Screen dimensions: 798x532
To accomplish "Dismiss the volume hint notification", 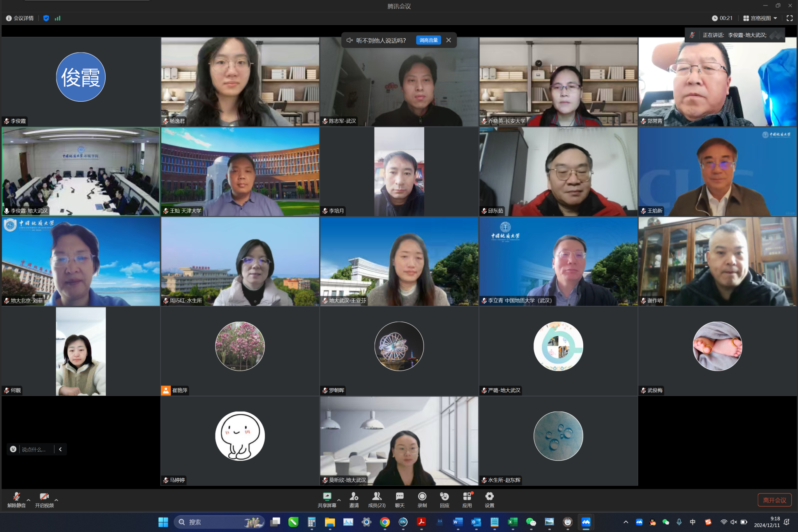I will point(448,40).
